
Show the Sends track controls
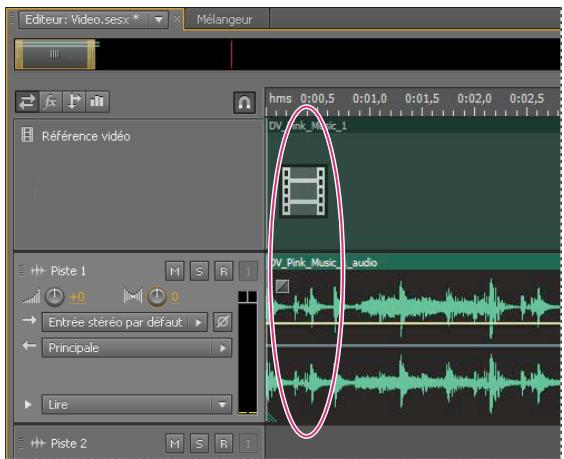pos(74,102)
